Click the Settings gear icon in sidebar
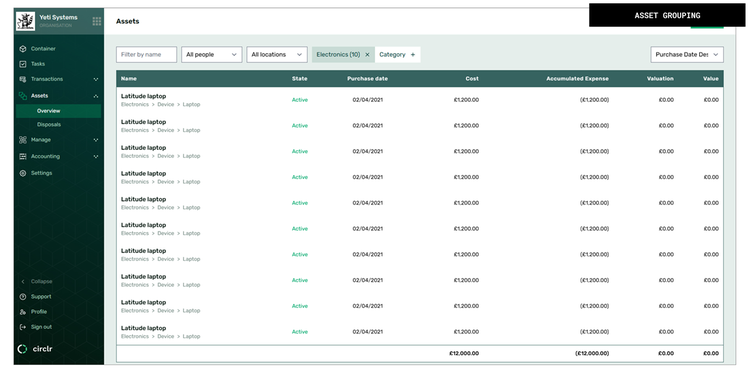 click(x=22, y=173)
